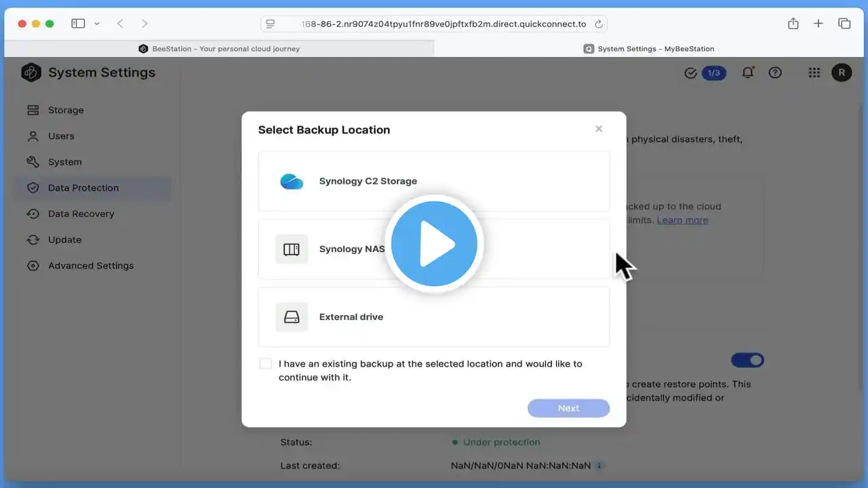Image resolution: width=868 pixels, height=488 pixels.
Task: Check the existing backup checkbox
Action: tap(266, 364)
